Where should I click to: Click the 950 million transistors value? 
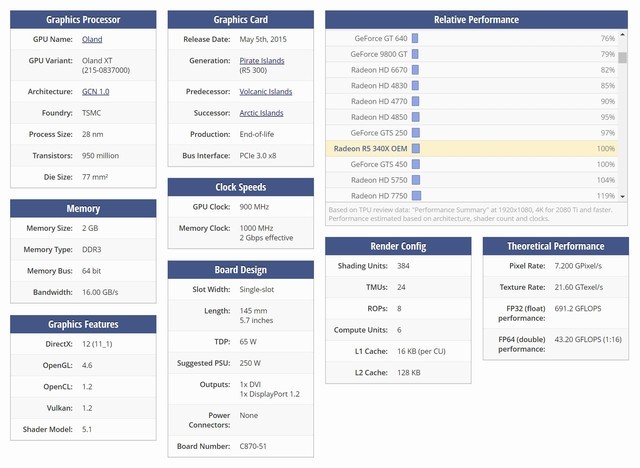pos(100,155)
